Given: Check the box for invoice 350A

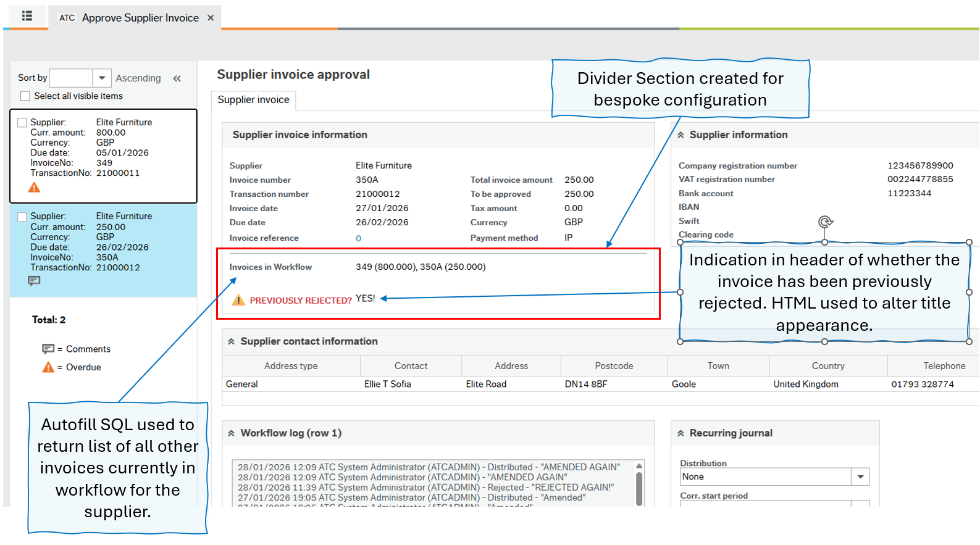Looking at the screenshot, I should pyautogui.click(x=22, y=217).
